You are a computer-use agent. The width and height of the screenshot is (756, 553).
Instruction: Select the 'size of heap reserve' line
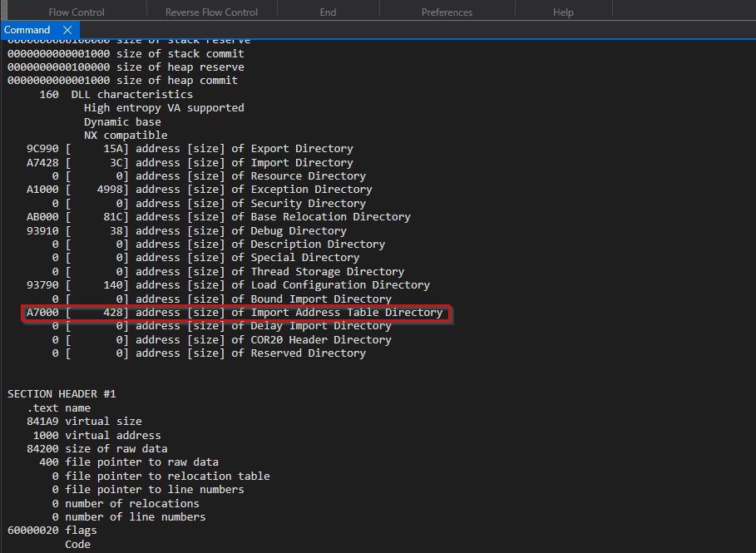126,67
